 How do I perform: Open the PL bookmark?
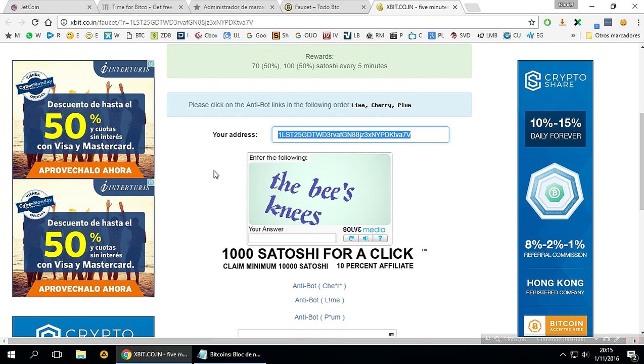click(436, 35)
